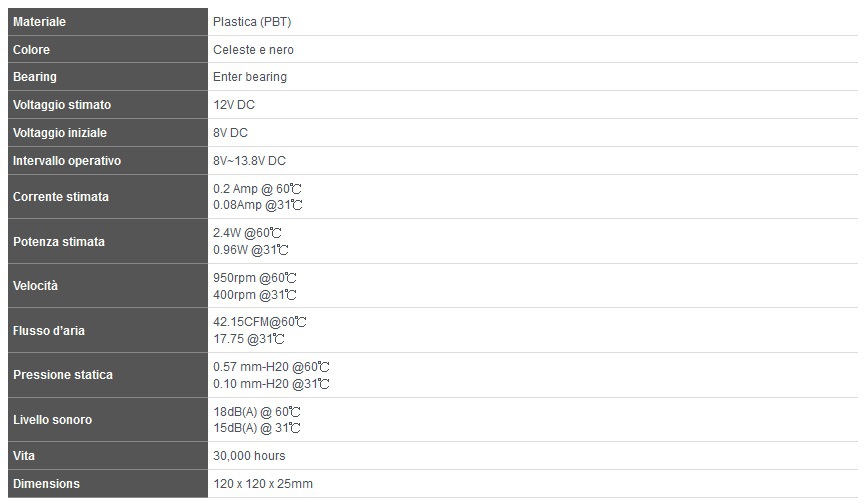Click the Intervallo operativo label

(x=67, y=161)
